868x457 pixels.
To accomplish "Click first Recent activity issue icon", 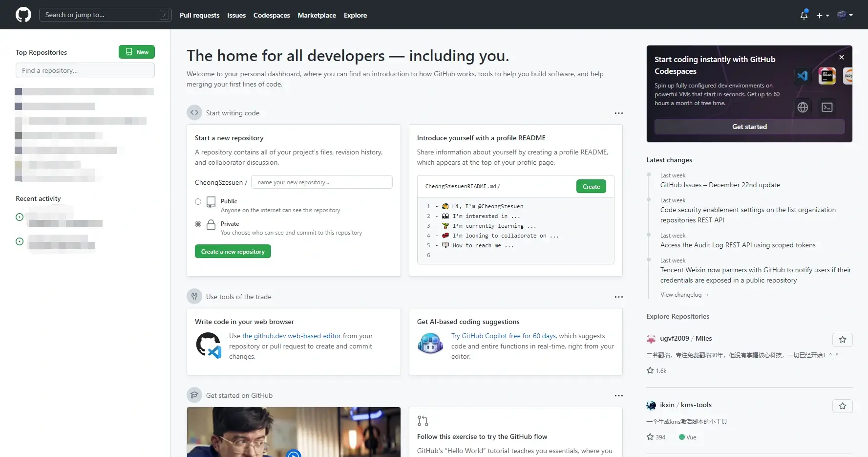I will (x=20, y=217).
